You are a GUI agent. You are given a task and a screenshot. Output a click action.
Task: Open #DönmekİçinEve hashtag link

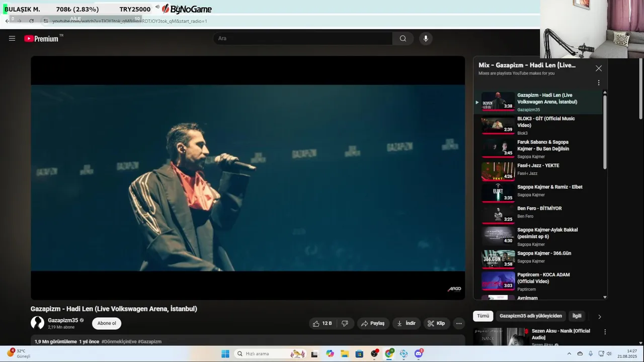click(x=119, y=342)
